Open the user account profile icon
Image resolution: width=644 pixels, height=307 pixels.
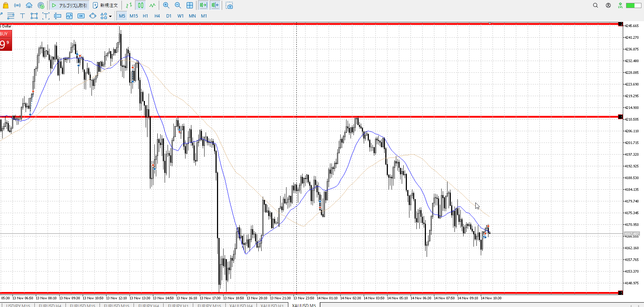pos(608,5)
